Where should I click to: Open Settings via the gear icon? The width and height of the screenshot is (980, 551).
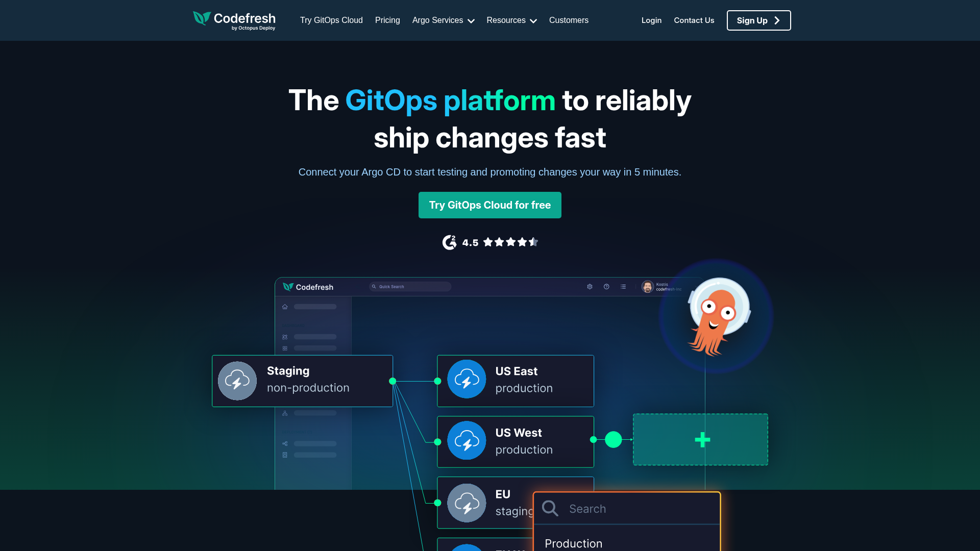click(590, 287)
